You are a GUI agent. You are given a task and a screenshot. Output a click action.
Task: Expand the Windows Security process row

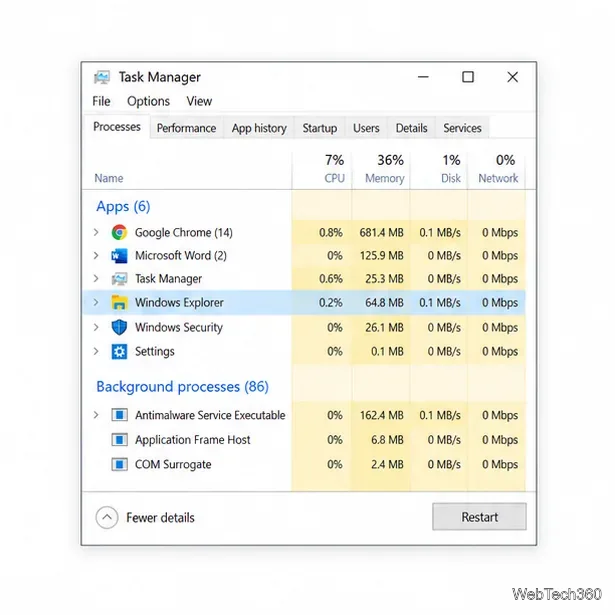coord(96,327)
